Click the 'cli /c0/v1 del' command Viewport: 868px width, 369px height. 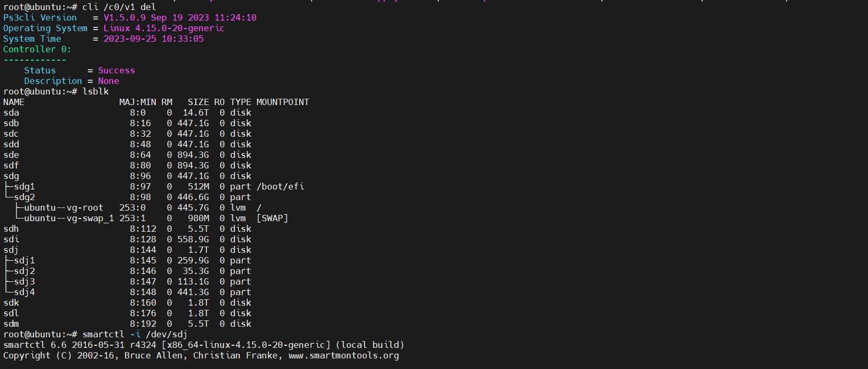coord(119,7)
